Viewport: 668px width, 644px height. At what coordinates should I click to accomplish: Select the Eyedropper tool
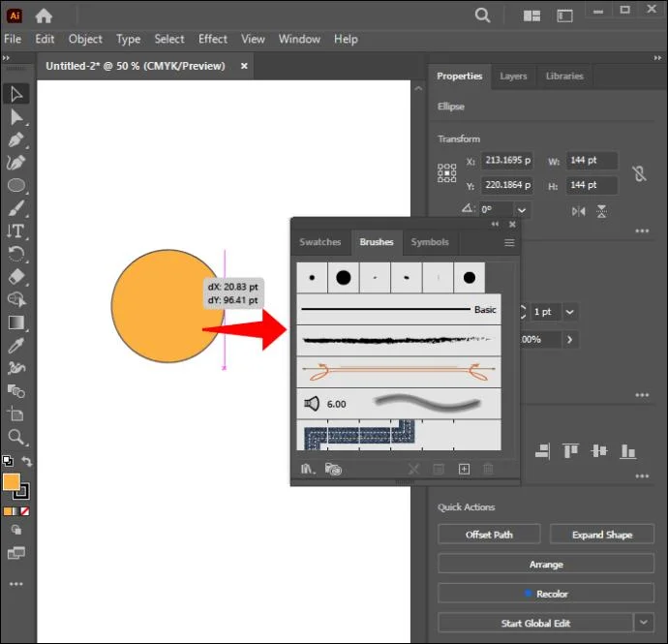(16, 346)
